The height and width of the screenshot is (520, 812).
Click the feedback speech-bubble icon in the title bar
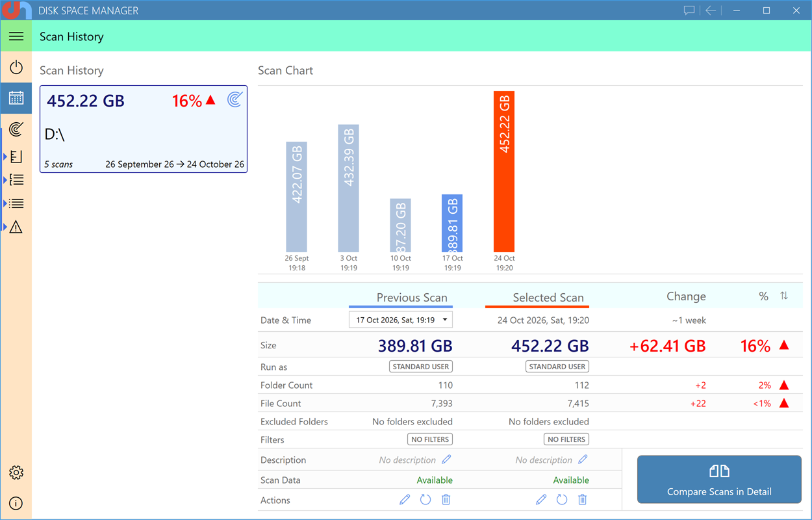click(x=689, y=10)
